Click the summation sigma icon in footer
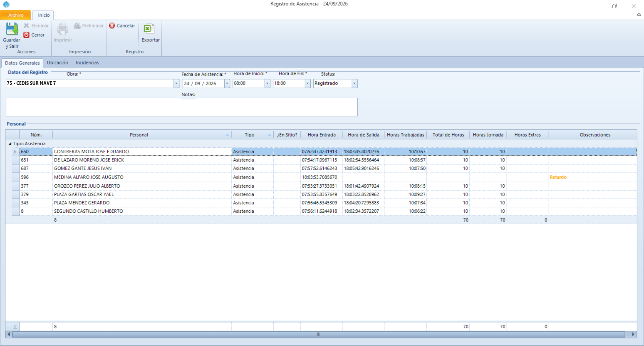Screen dimensions: 644x346 coord(15,327)
